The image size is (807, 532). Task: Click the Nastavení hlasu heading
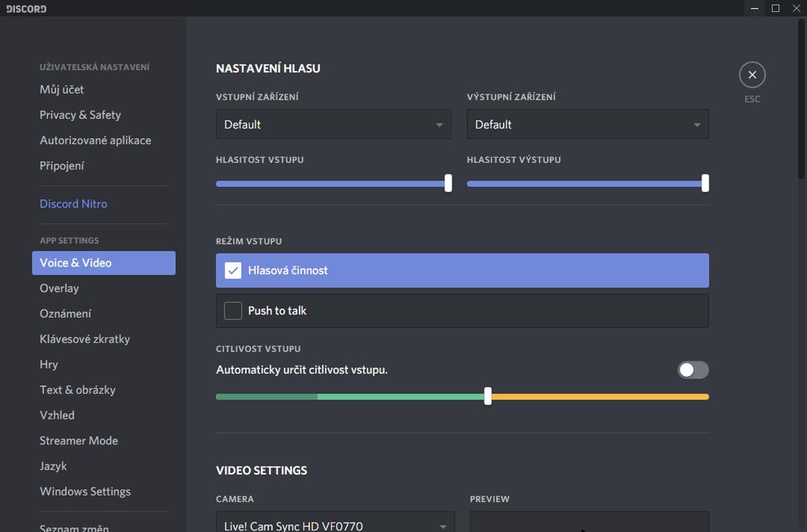click(x=268, y=69)
